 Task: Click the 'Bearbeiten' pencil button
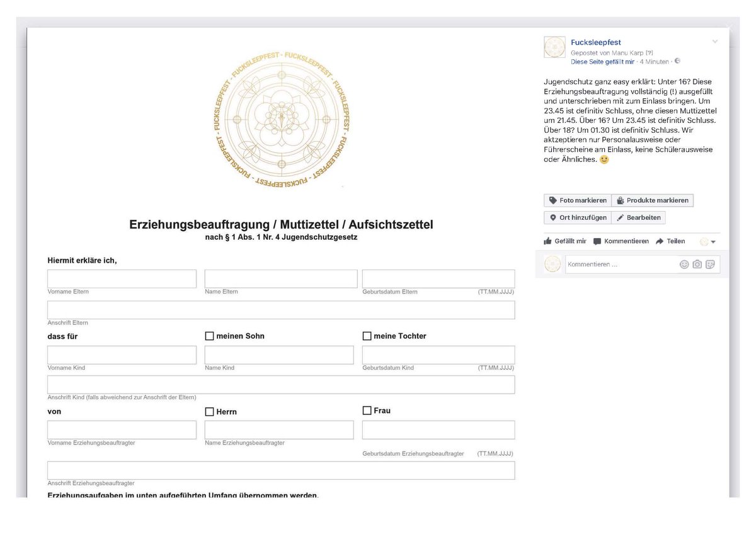(638, 217)
